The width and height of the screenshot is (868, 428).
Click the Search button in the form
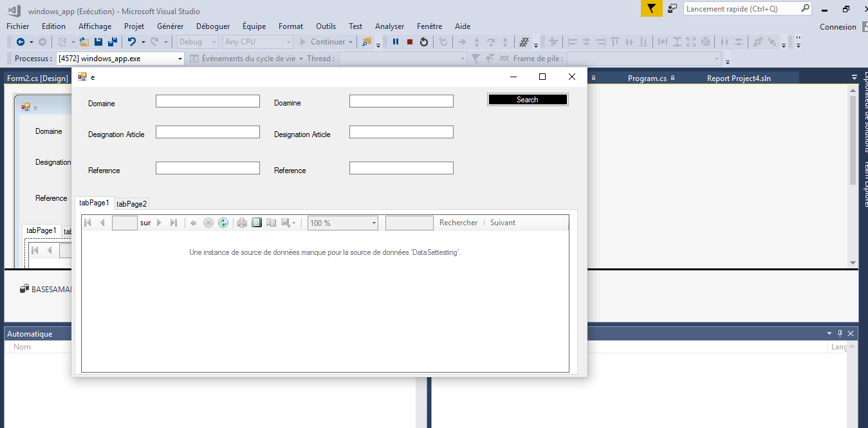coord(527,99)
